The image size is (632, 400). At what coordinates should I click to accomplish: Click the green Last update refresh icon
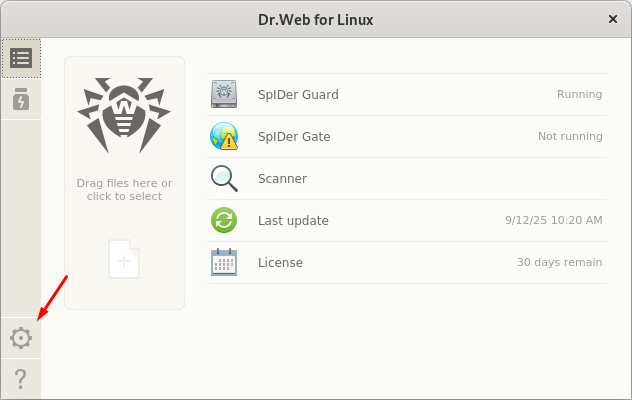[224, 220]
